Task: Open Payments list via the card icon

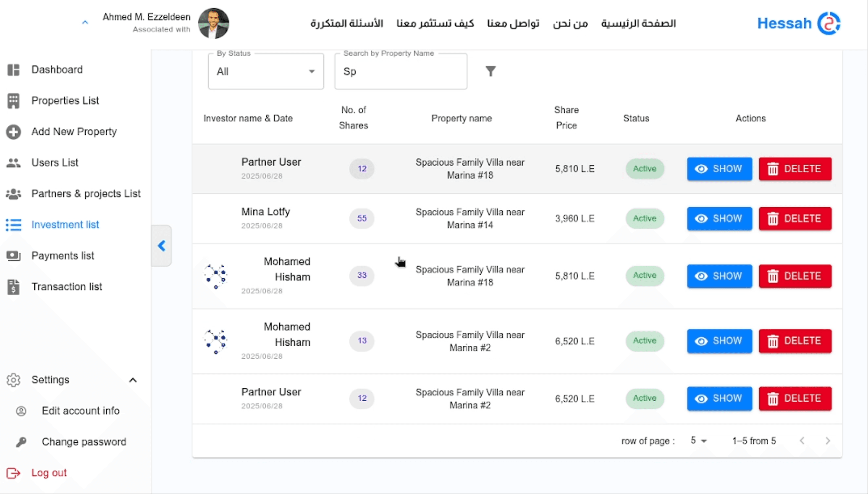Action: pyautogui.click(x=14, y=256)
